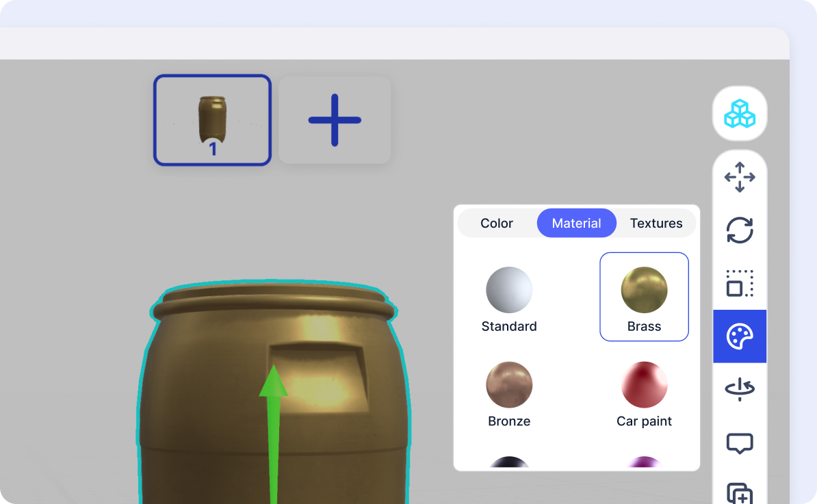
Task: Select the Scale tool dotted square icon
Action: coord(740,283)
